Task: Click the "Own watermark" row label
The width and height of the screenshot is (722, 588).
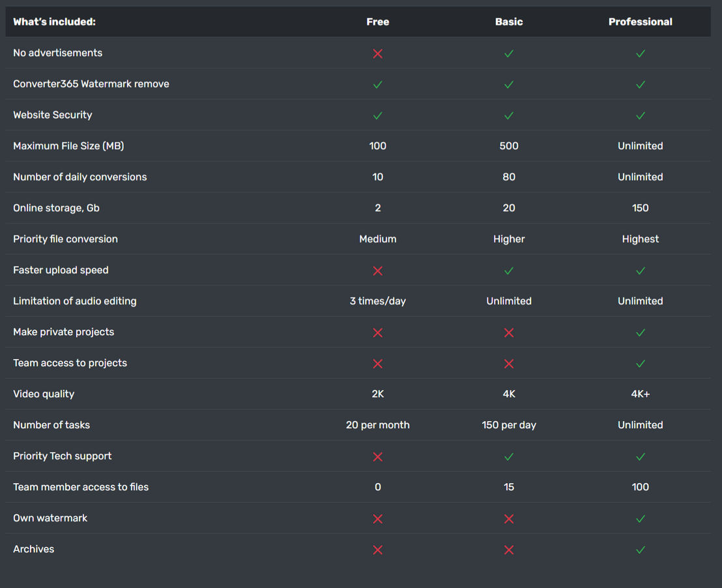Action: (50, 518)
